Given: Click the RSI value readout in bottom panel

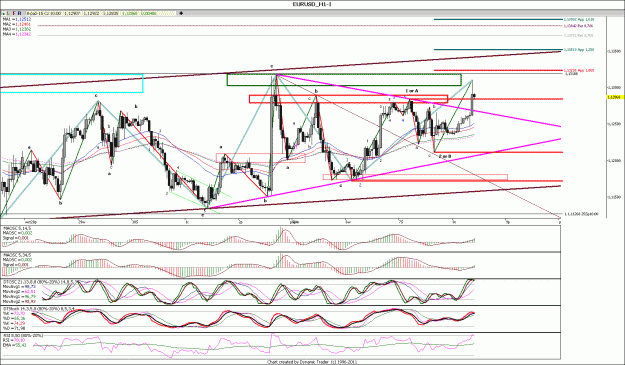Looking at the screenshot, I should (14, 340).
